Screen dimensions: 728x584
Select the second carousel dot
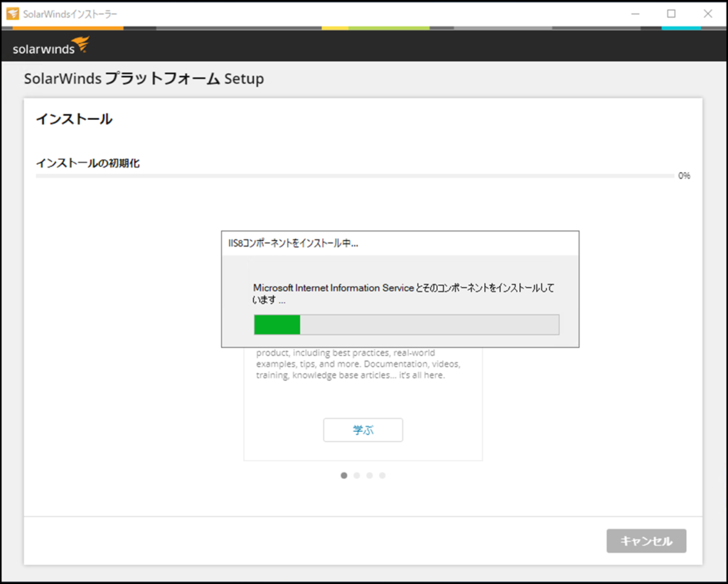click(x=357, y=475)
